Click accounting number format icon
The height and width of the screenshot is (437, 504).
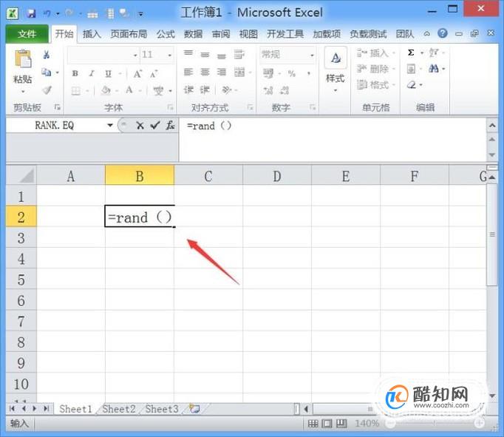pyautogui.click(x=268, y=74)
